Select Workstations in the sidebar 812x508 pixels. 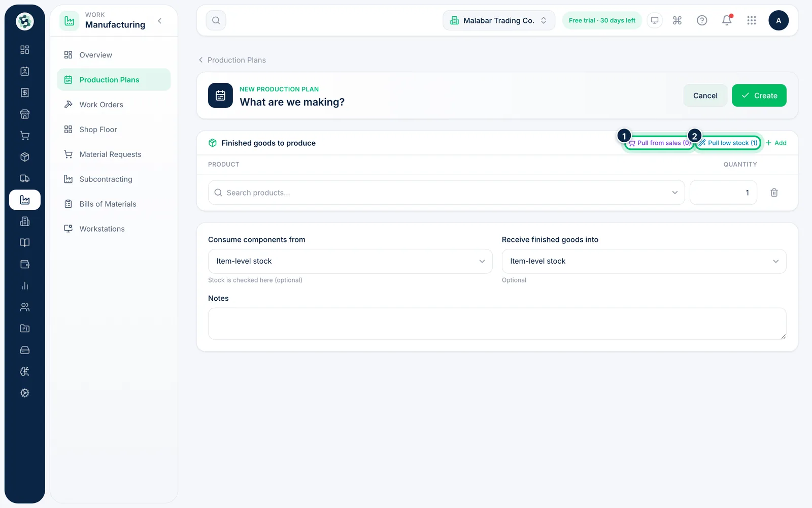point(114,229)
